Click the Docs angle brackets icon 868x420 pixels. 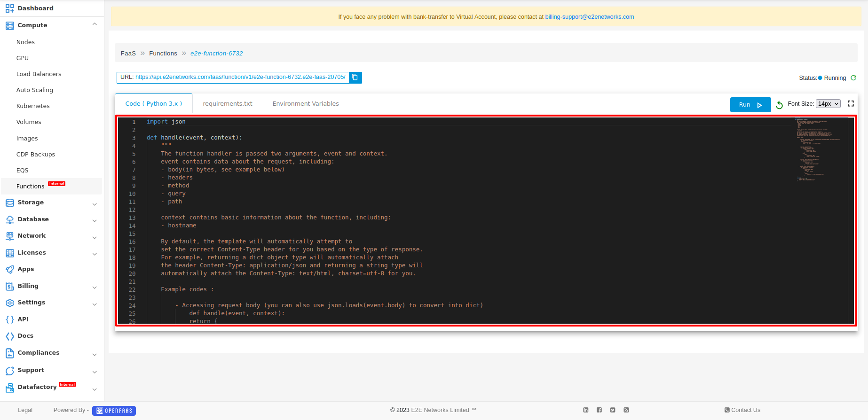[10, 336]
